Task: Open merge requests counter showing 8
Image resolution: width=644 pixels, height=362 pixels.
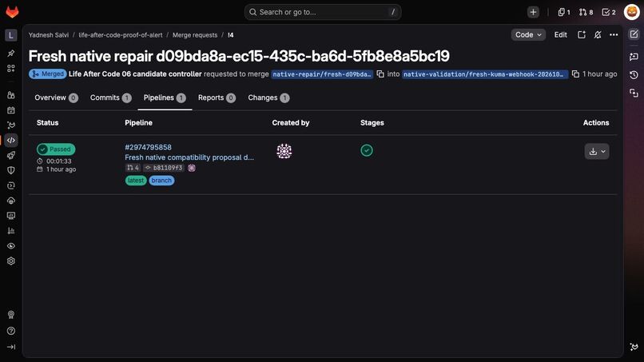Action: coord(586,12)
